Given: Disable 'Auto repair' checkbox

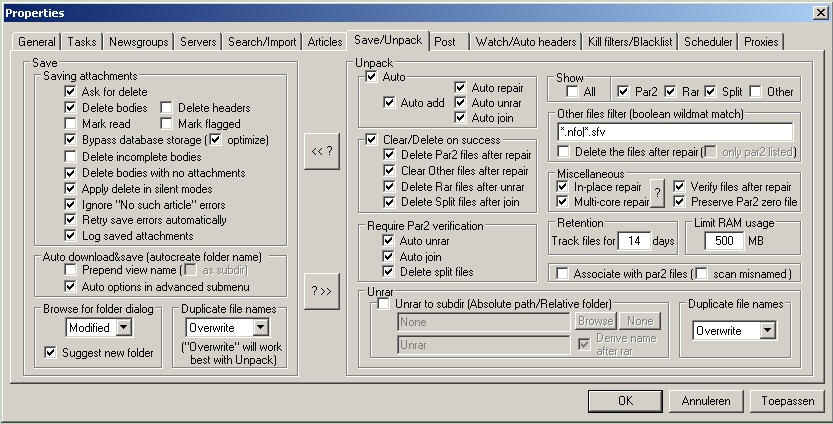Looking at the screenshot, I should 460,87.
